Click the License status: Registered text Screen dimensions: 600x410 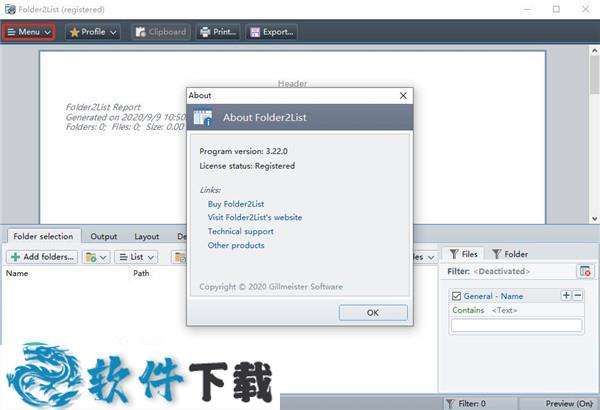pos(247,166)
